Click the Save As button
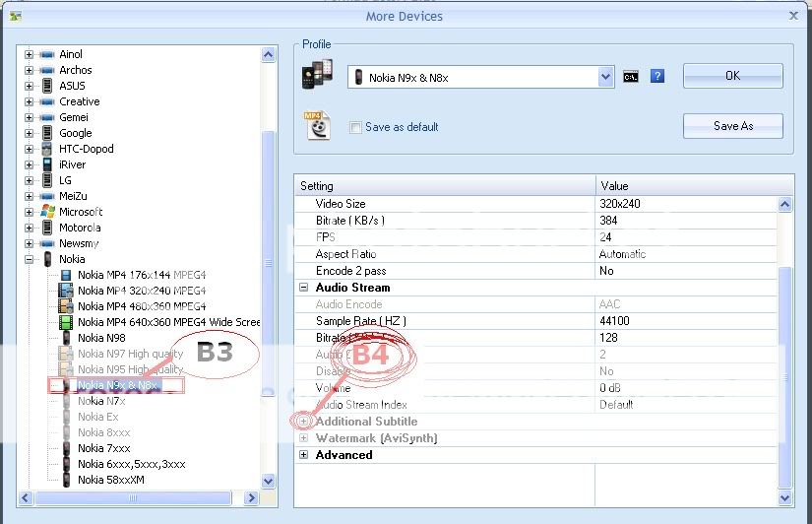The height and width of the screenshot is (524, 812). [732, 126]
